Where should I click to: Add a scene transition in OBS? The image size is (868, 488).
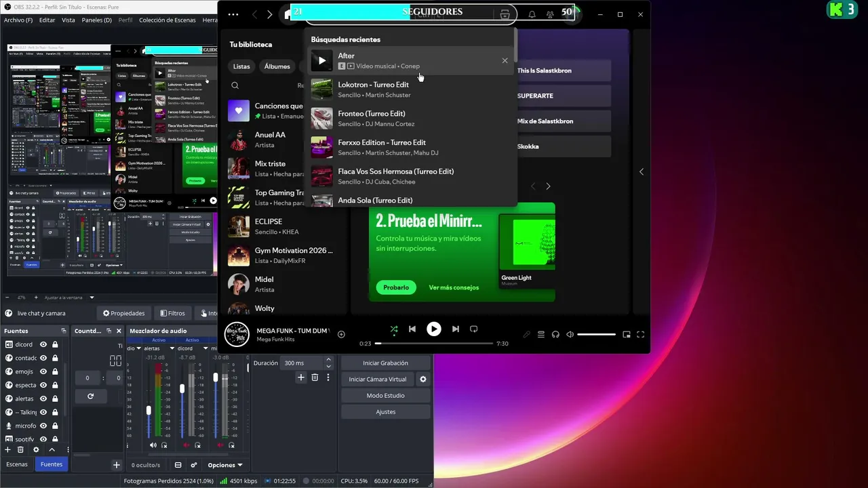301,378
